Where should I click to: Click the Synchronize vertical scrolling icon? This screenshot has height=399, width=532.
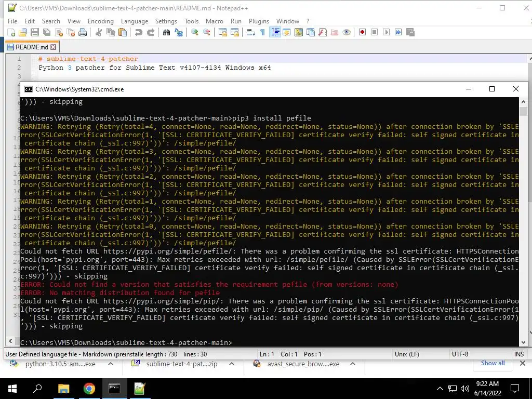(222, 32)
